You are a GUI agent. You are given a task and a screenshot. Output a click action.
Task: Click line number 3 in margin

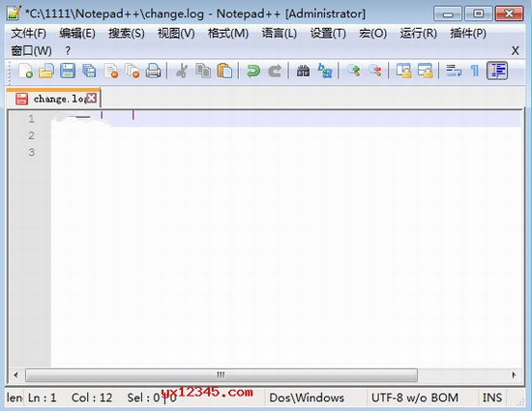[x=31, y=152]
